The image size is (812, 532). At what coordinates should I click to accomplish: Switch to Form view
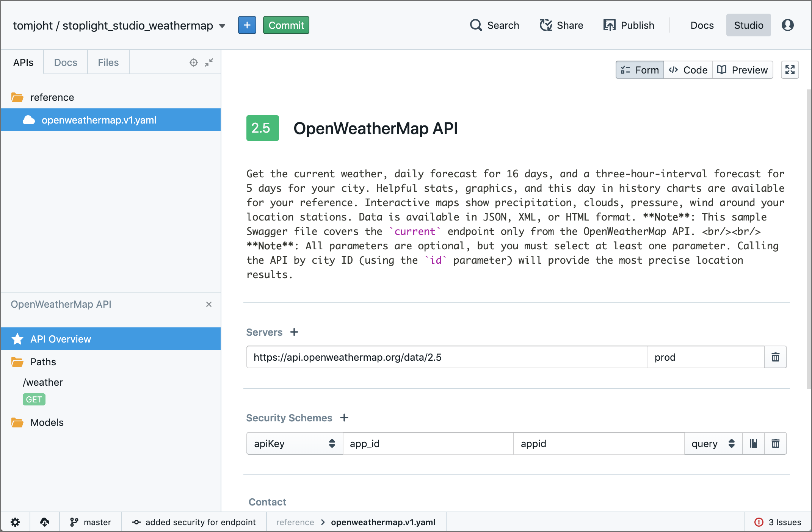point(640,70)
